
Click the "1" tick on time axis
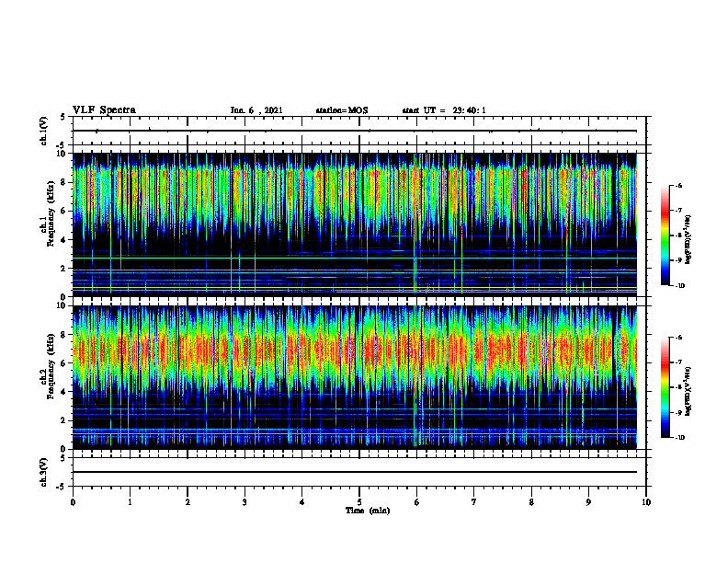[x=130, y=502]
